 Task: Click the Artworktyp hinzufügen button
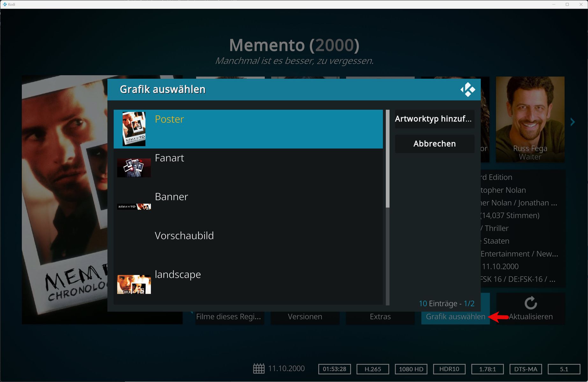(x=434, y=119)
